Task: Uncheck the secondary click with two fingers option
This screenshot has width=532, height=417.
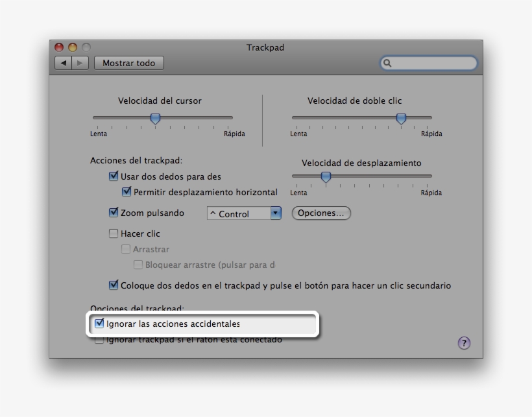Action: tap(112, 285)
